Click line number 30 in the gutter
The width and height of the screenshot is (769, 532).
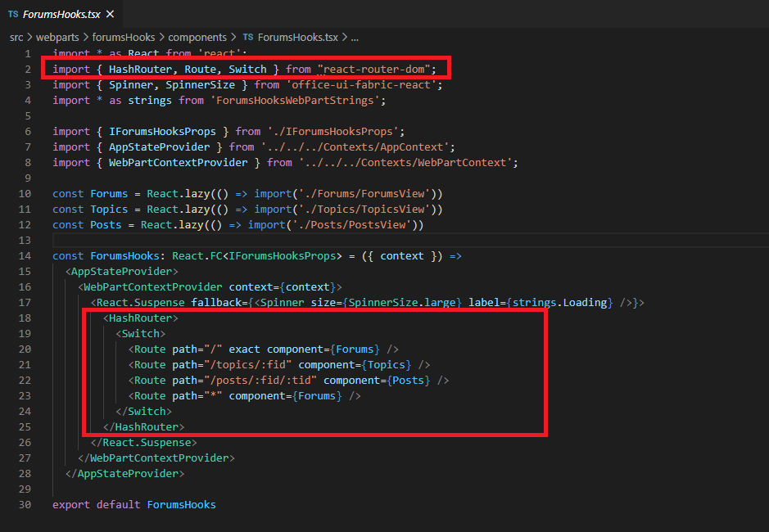tap(25, 505)
